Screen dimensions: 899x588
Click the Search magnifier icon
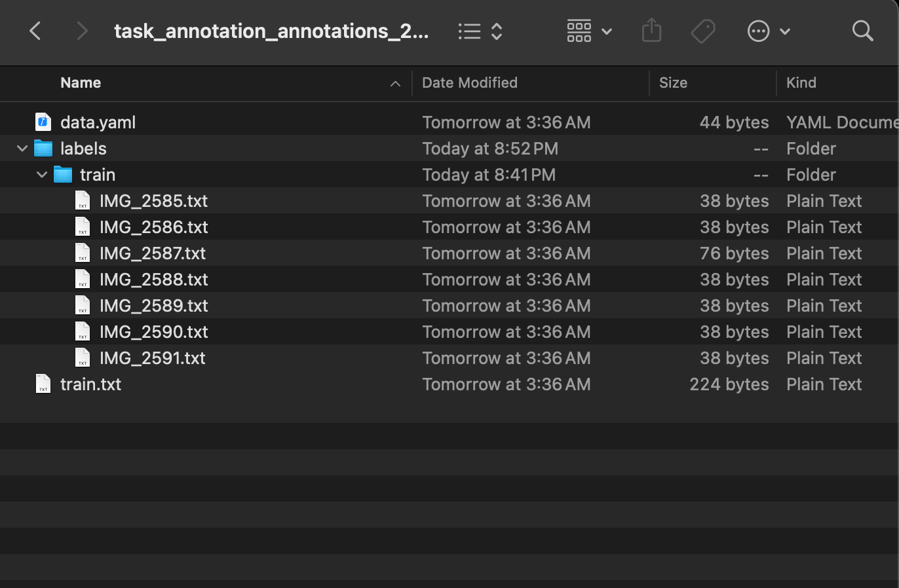tap(862, 31)
